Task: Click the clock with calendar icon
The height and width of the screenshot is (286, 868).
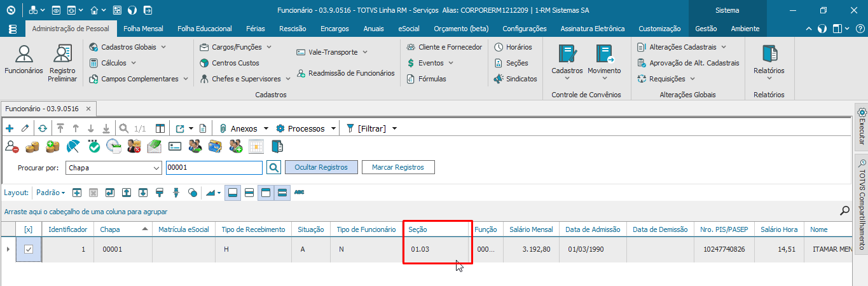Action: point(114,146)
